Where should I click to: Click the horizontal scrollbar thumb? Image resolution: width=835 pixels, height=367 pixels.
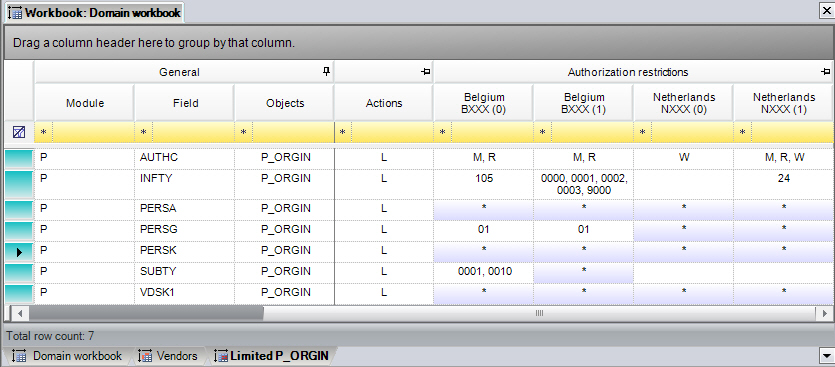146,313
